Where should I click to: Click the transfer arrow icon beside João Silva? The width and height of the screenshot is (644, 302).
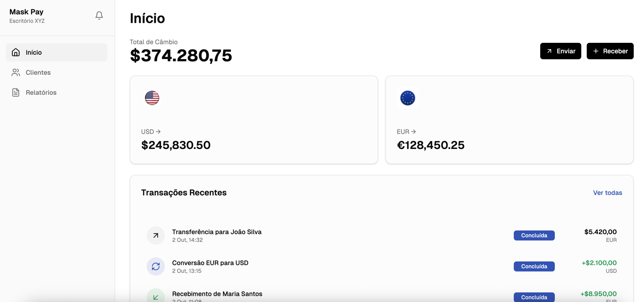coord(156,235)
